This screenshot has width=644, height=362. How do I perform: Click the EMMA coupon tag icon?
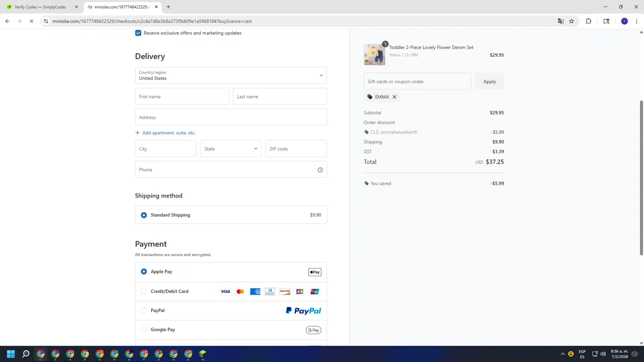click(370, 97)
